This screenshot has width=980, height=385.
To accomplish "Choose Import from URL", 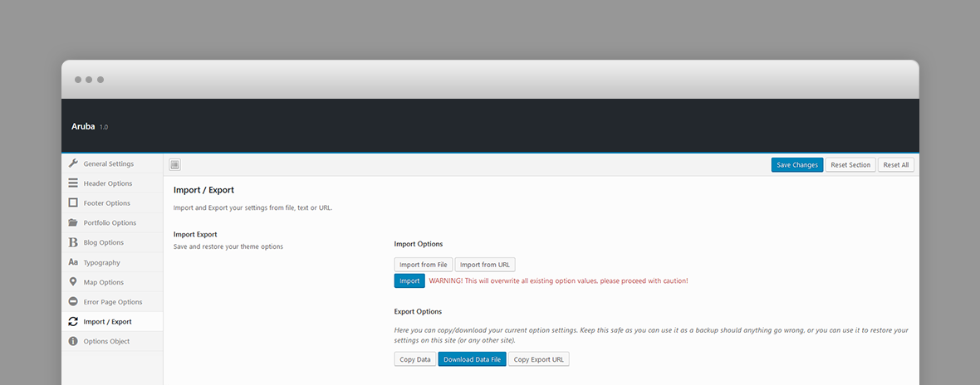I will point(485,265).
